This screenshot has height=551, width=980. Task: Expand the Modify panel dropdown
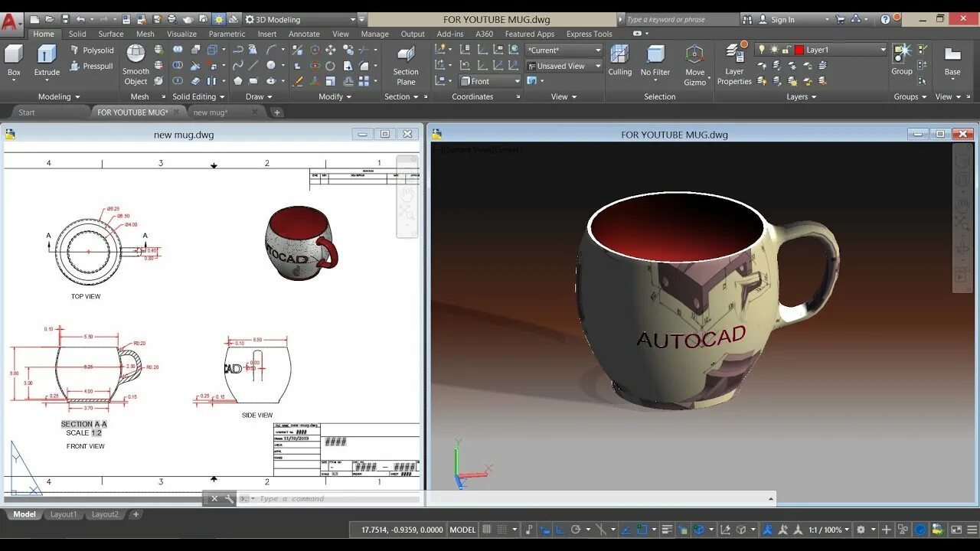(335, 96)
